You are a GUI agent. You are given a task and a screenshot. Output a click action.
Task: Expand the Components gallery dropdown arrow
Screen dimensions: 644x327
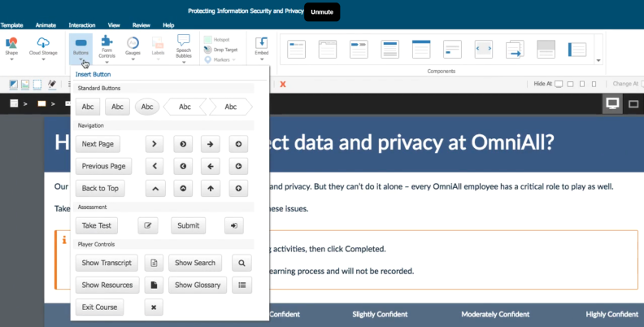tap(598, 60)
